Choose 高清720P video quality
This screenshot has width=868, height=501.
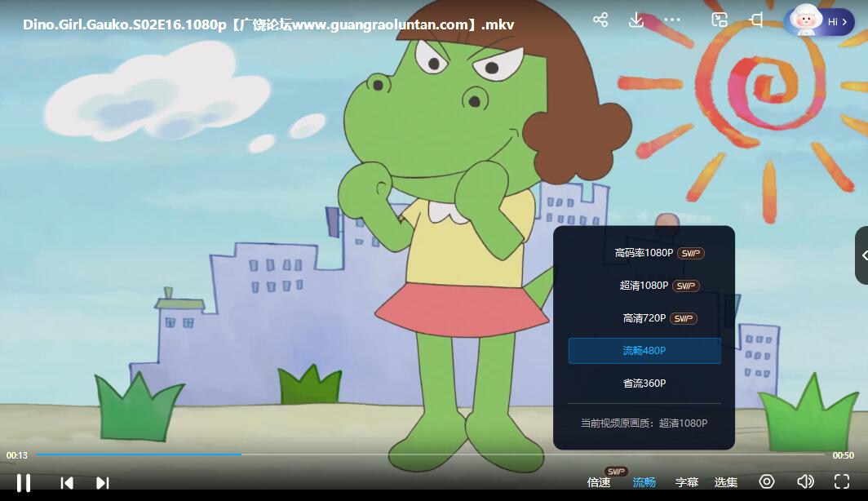point(644,318)
